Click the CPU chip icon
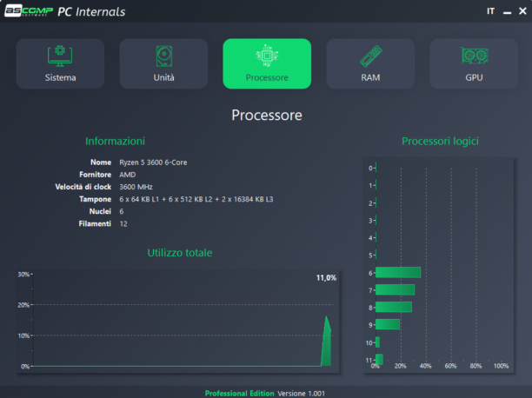 (x=267, y=56)
